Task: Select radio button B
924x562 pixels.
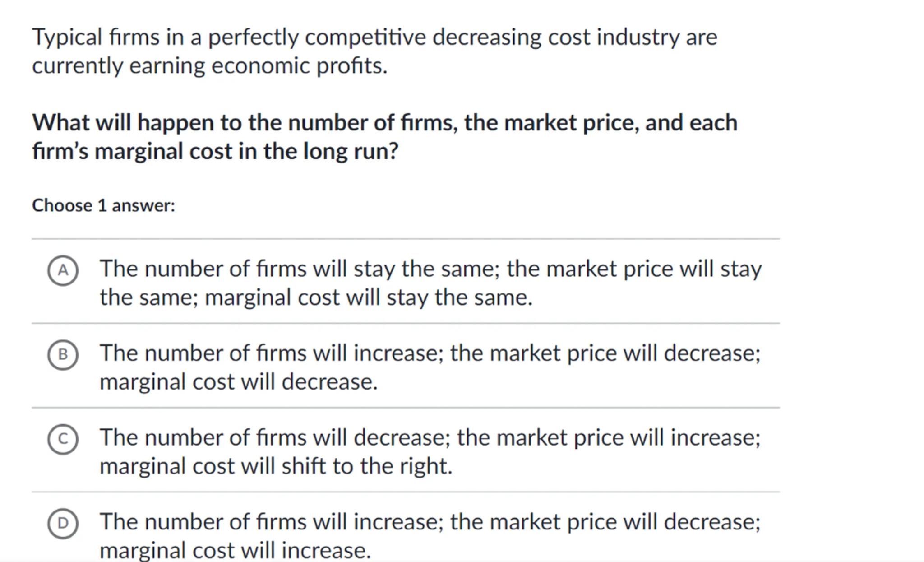Action: [63, 355]
